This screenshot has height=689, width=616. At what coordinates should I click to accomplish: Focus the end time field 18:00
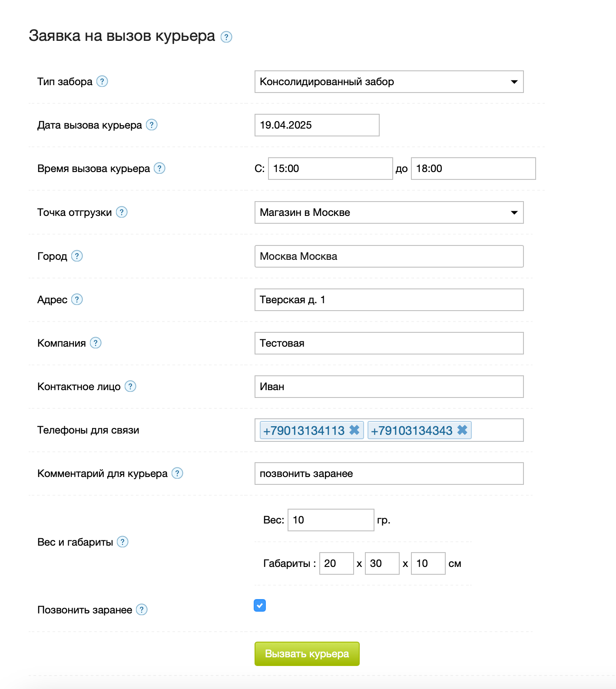point(473,169)
